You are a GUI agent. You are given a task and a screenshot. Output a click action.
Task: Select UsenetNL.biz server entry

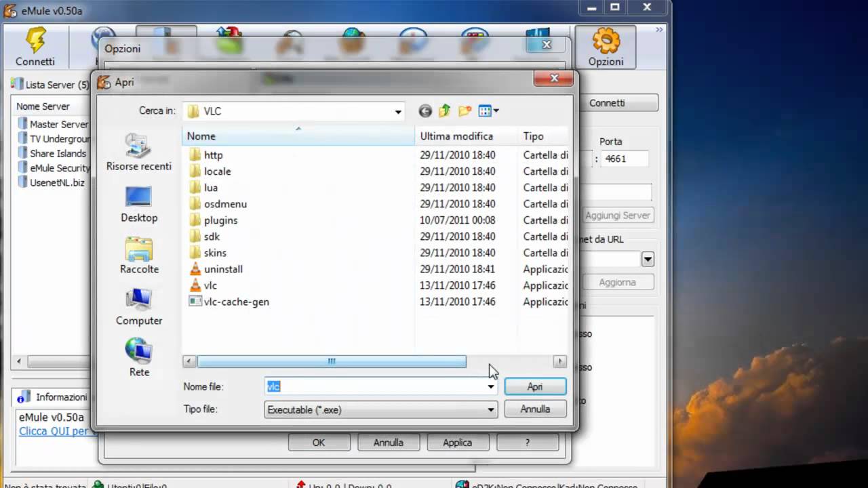[x=52, y=182]
